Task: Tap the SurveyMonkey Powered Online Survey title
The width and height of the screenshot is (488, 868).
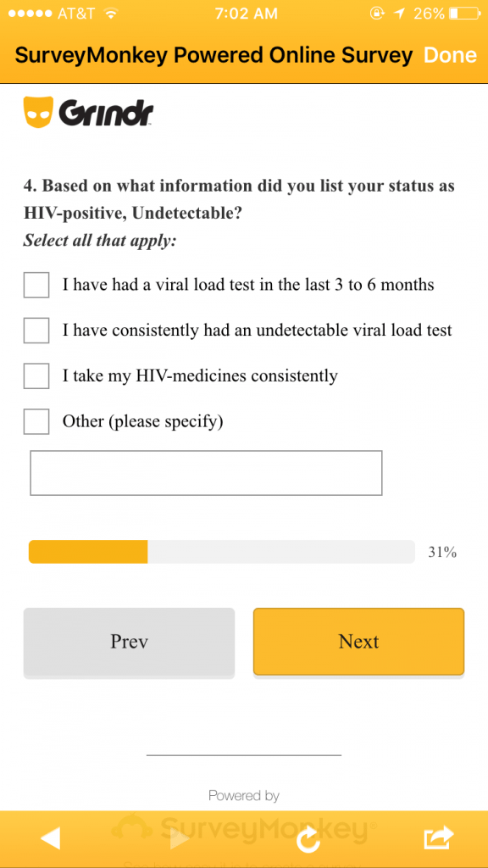Action: 213,55
